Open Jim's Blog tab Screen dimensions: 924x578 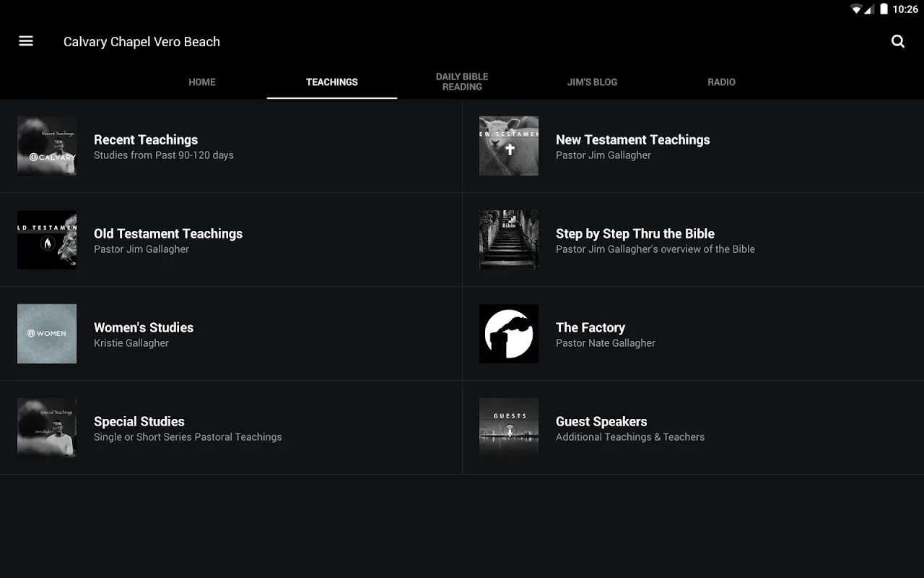click(x=592, y=82)
